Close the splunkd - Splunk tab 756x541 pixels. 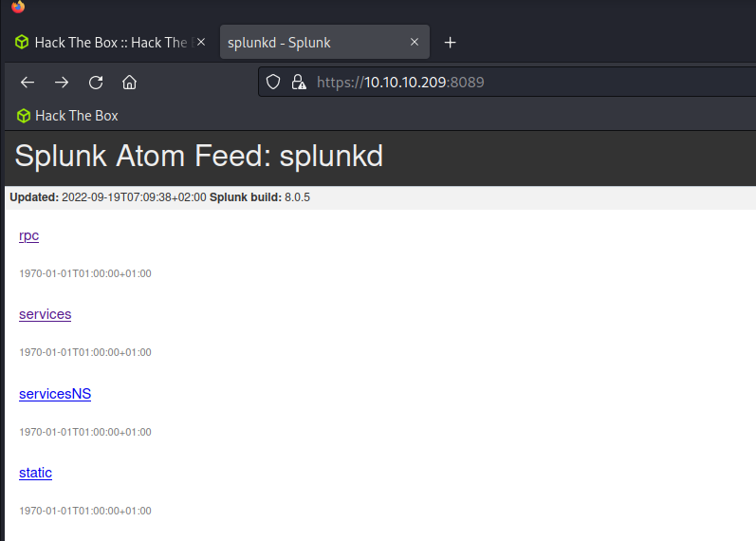(415, 42)
